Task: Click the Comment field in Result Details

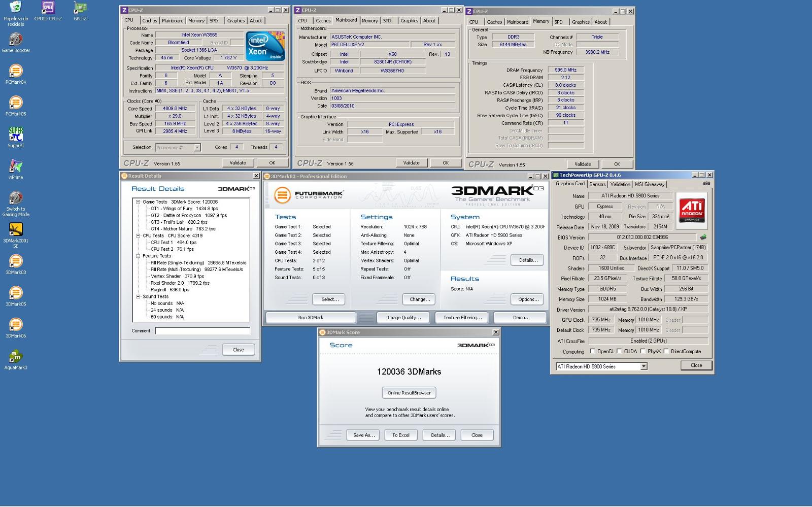Action: pyautogui.click(x=202, y=331)
